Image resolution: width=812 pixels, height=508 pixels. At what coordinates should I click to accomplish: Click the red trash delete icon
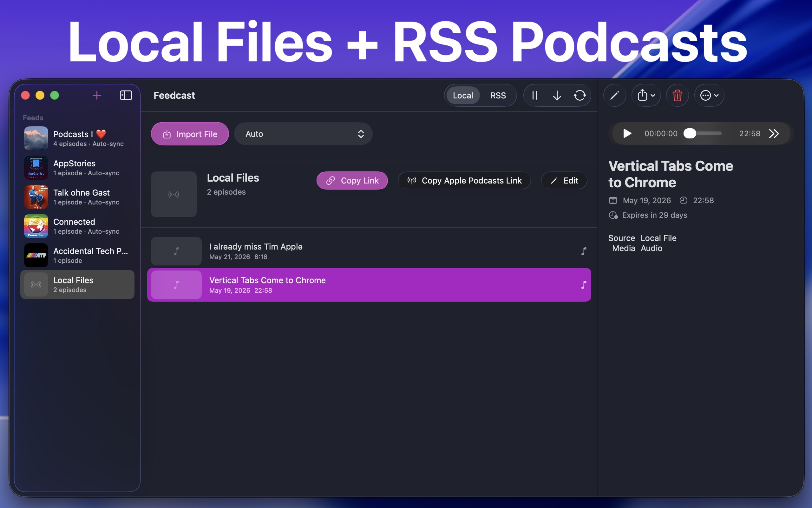678,96
